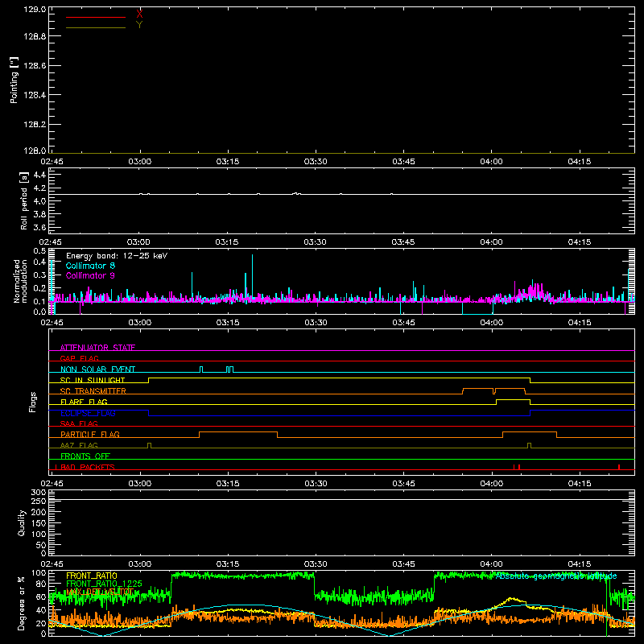Click the FLARE_FLAG label
The height and width of the screenshot is (644, 644).
[84, 402]
